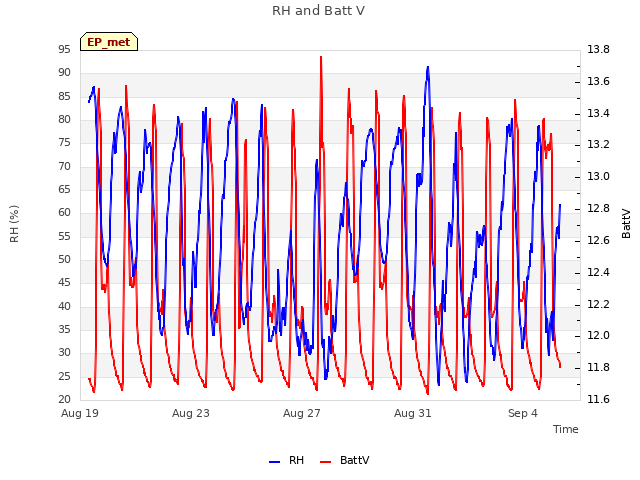Click the blue RH legend swatch

274,462
